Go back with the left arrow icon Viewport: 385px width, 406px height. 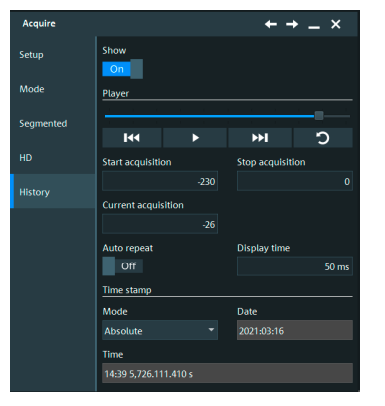click(271, 24)
